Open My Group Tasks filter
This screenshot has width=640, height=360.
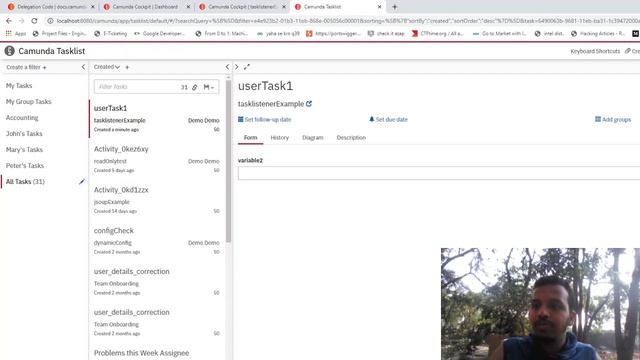coord(29,102)
